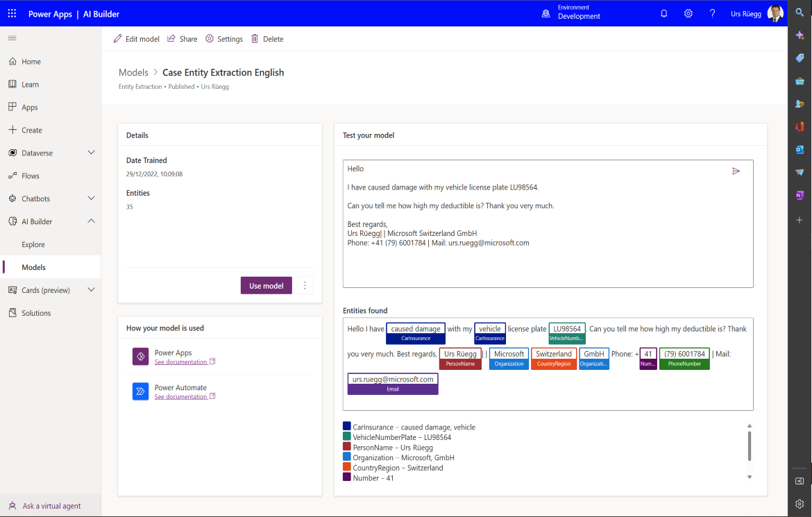Click the Share arrow icon
Image resolution: width=812 pixels, height=517 pixels.
click(171, 39)
